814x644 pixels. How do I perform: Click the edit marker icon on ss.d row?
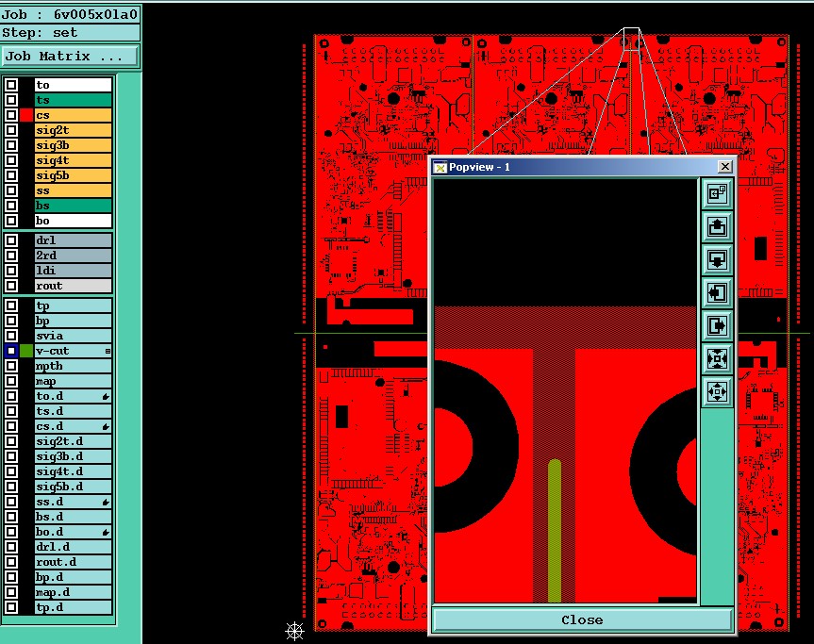click(x=106, y=502)
